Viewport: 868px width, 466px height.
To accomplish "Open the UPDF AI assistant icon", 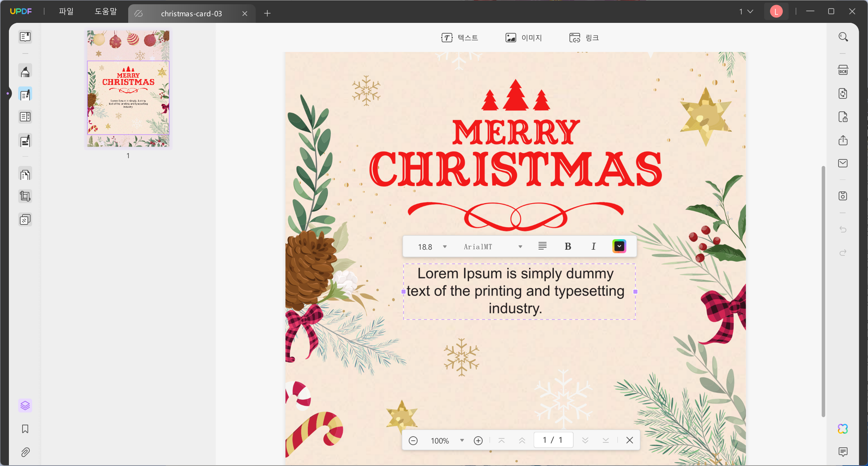I will click(843, 429).
